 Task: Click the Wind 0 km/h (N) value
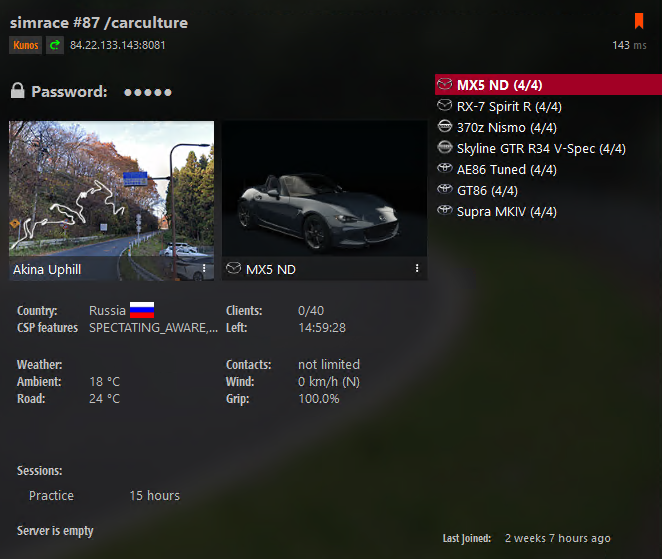[328, 382]
